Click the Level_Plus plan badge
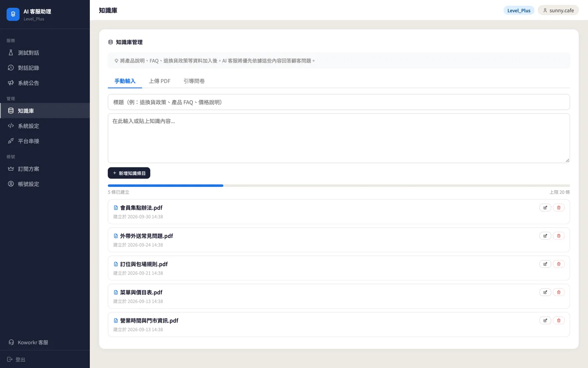This screenshot has width=588, height=368. pyautogui.click(x=519, y=11)
